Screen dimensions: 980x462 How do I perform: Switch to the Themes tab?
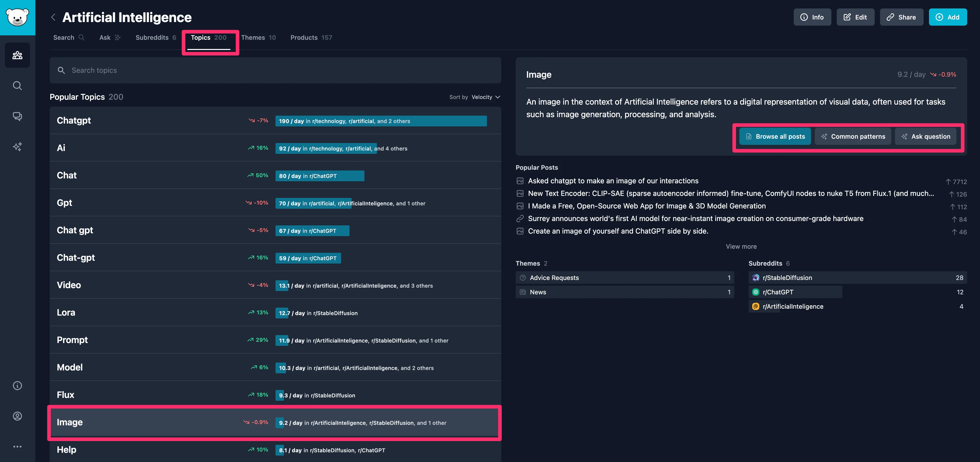tap(258, 38)
